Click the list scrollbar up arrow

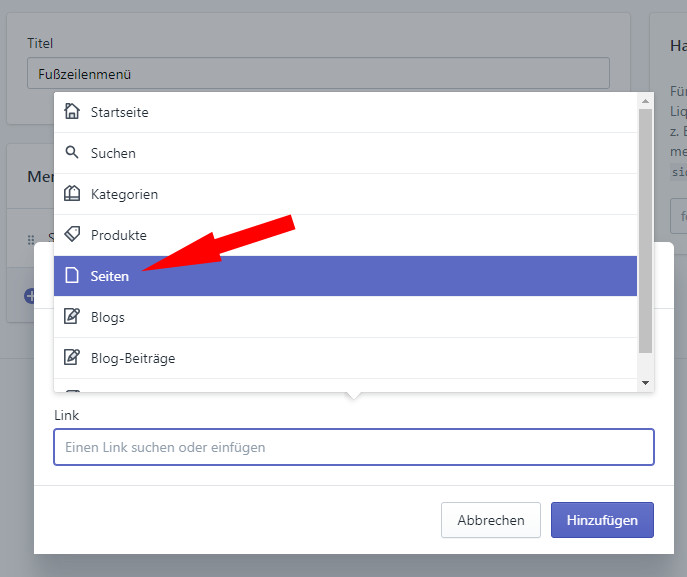pyautogui.click(x=645, y=101)
